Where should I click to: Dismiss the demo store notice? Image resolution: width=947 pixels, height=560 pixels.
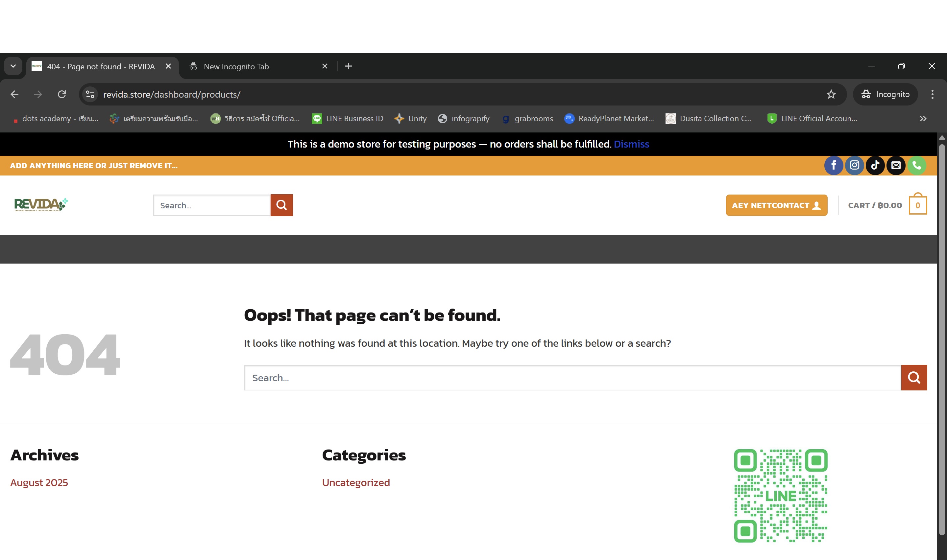coord(631,144)
